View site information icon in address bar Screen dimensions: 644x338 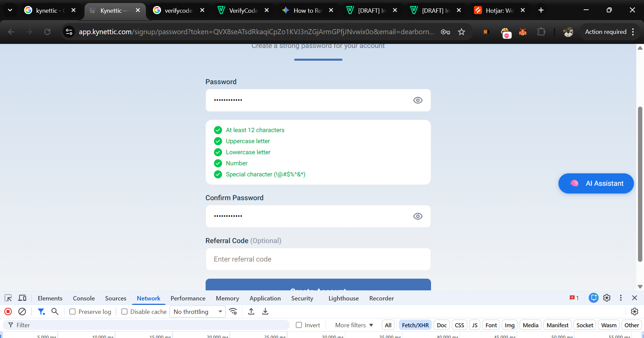tap(69, 32)
